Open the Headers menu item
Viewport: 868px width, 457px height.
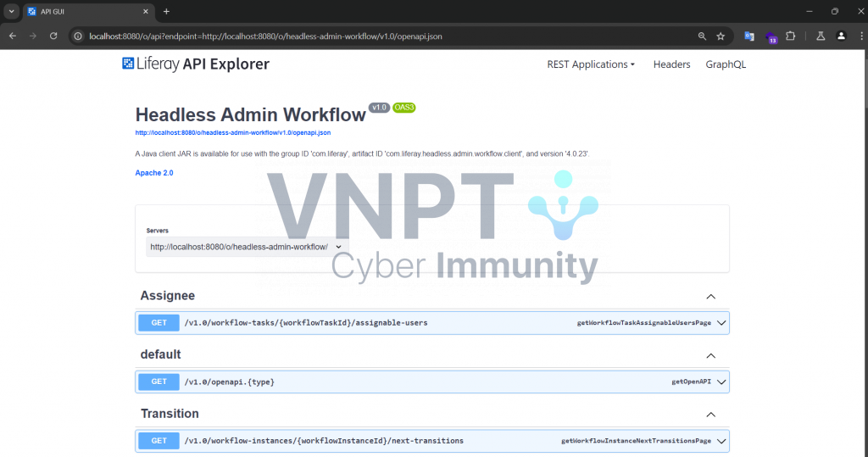tap(671, 64)
